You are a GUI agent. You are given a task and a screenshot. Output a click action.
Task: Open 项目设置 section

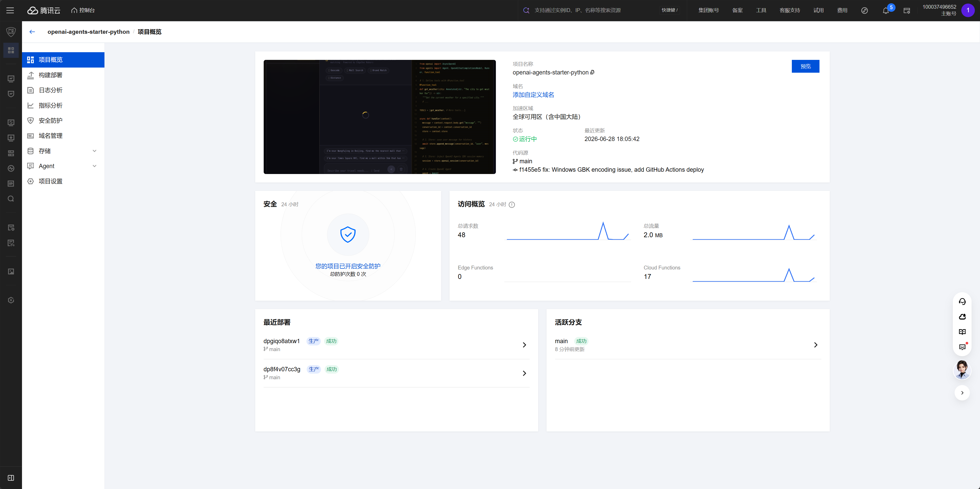coord(63,181)
